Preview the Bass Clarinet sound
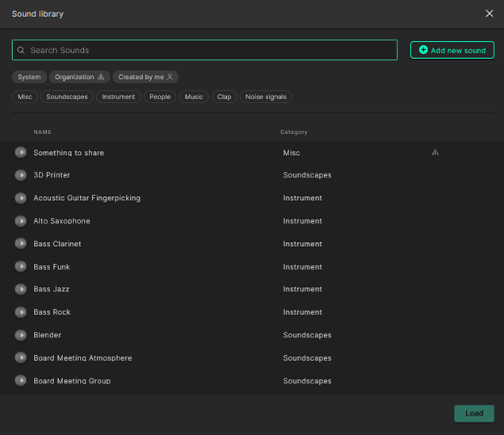This screenshot has width=504, height=435. (x=20, y=244)
